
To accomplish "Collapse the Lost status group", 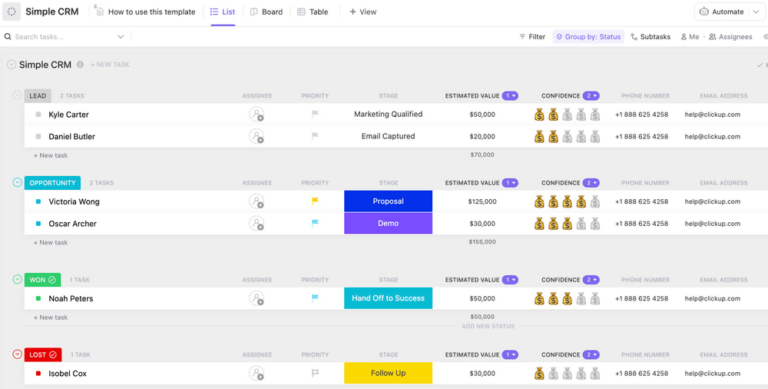I will 17,354.
